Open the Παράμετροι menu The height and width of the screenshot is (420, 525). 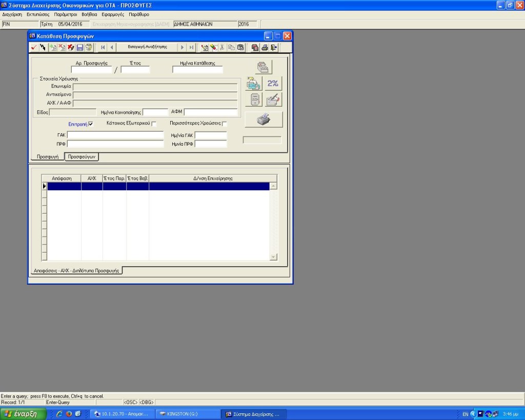[x=66, y=14]
